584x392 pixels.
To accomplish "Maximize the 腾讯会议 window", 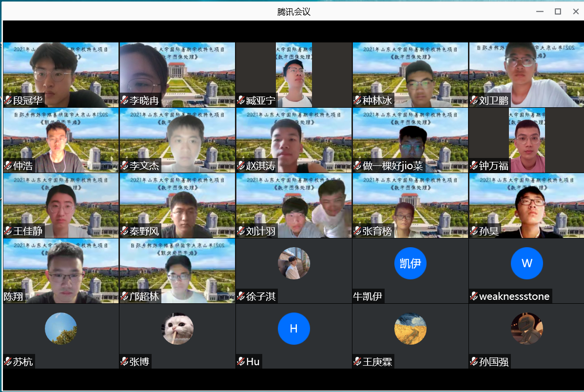I will click(x=558, y=12).
